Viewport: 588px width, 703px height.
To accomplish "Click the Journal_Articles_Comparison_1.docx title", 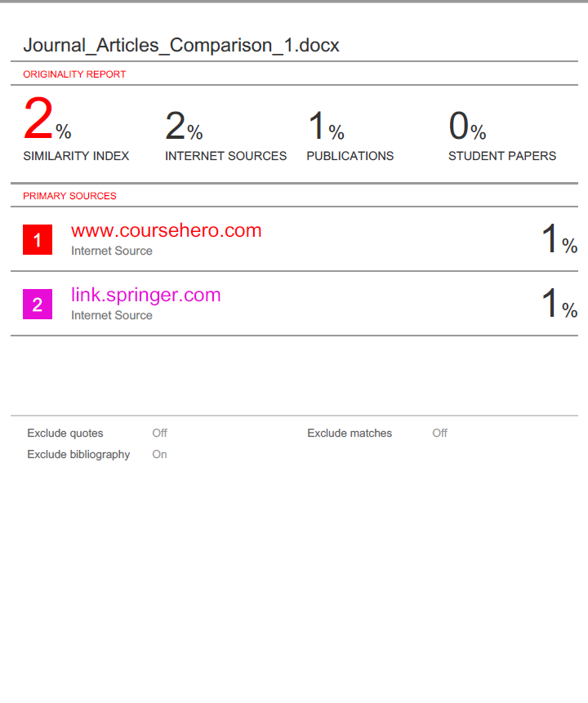I will coord(181,46).
